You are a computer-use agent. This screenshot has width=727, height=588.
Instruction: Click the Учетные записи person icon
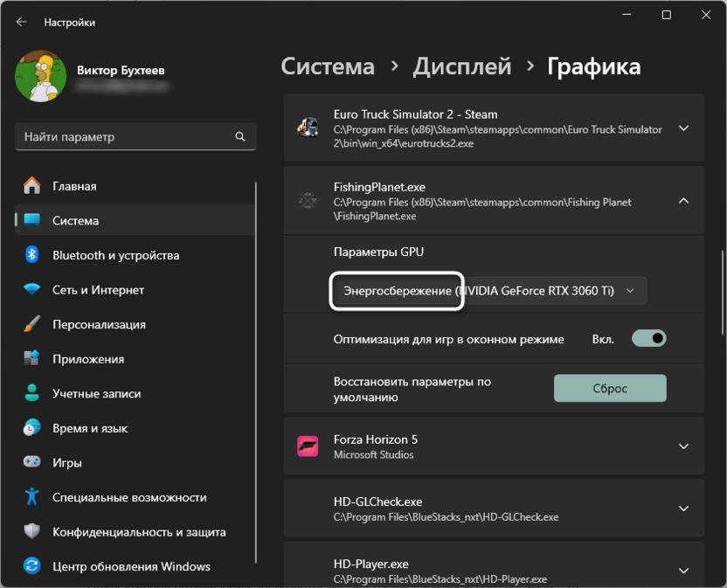pos(33,393)
